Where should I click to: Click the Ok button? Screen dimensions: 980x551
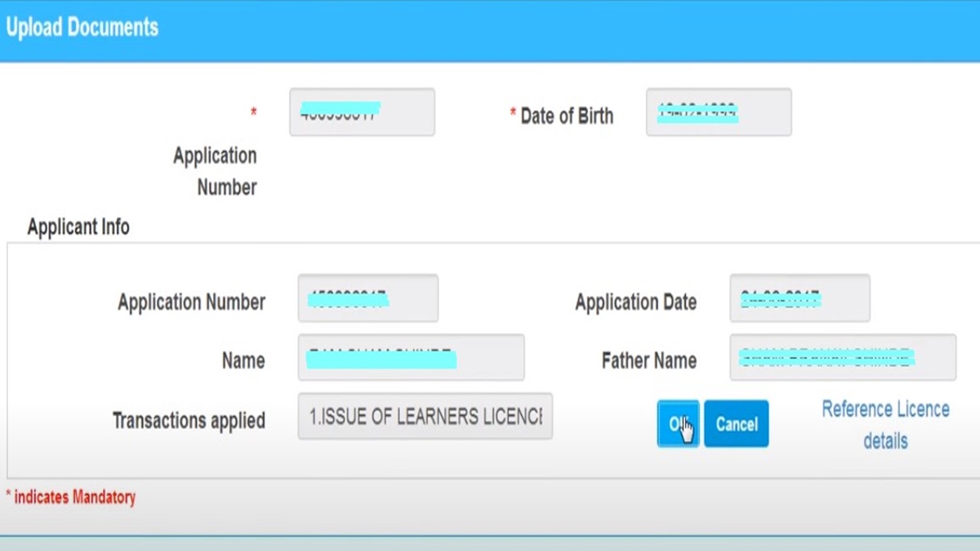point(678,424)
